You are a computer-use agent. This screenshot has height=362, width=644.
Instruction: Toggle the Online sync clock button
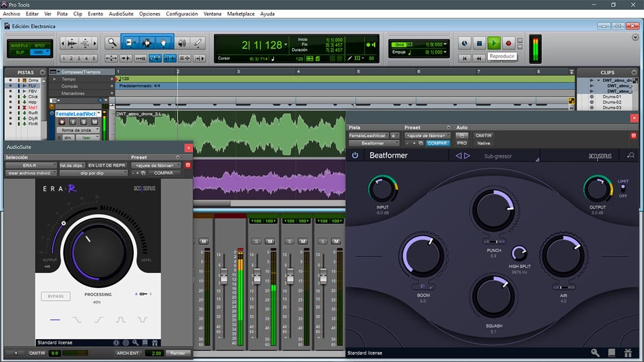click(465, 43)
